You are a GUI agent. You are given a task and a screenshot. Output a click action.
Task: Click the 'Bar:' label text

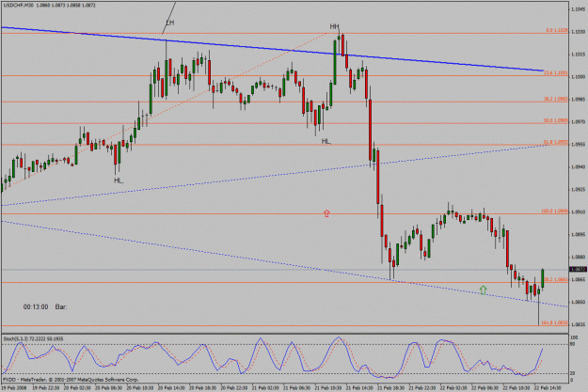(61, 307)
